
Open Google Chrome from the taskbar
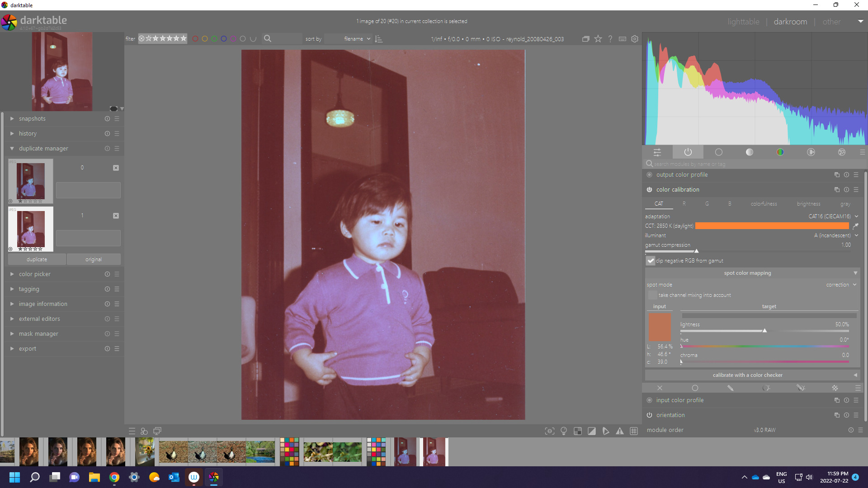[114, 477]
